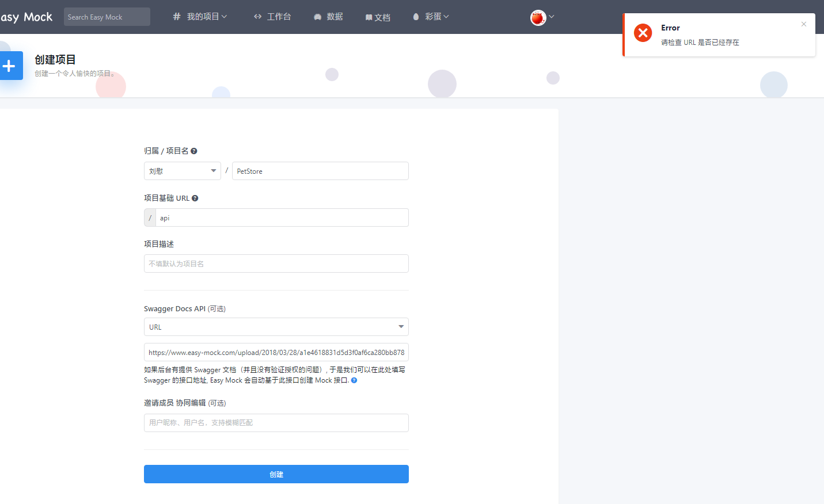Dismiss the URL error notification
Image resolution: width=824 pixels, height=504 pixels.
coord(803,24)
